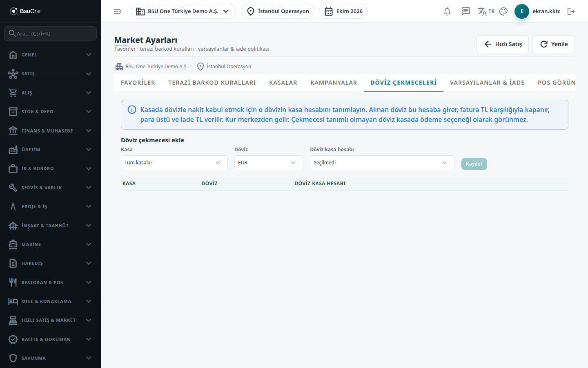Click the Yenile refresh button
Screen dimensions: 588x368
553,44
